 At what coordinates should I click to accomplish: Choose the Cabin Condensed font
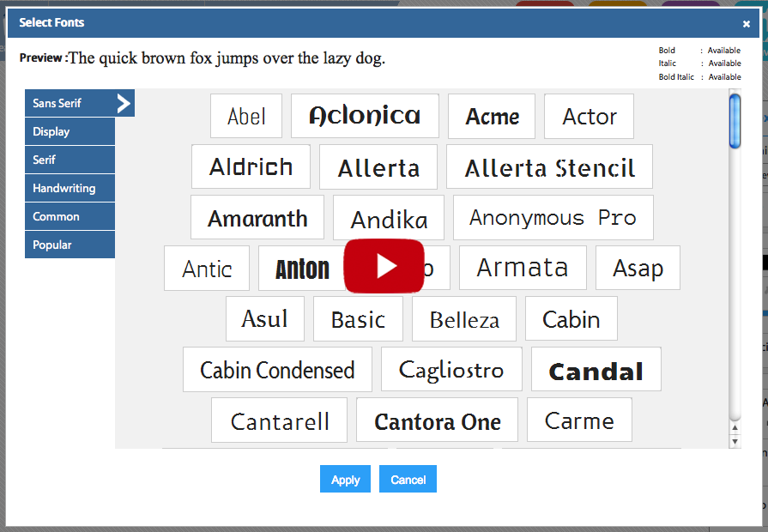(x=278, y=370)
